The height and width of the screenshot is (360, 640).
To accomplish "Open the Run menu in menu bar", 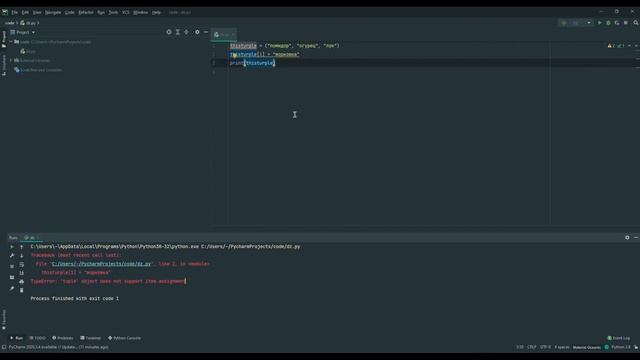I will coord(101,12).
